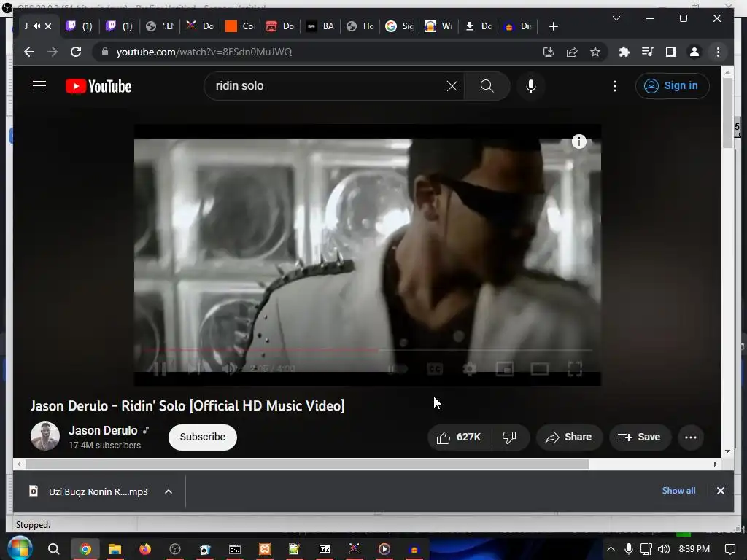The height and width of the screenshot is (560, 747).
Task: Expand download item options chevron
Action: click(x=169, y=491)
